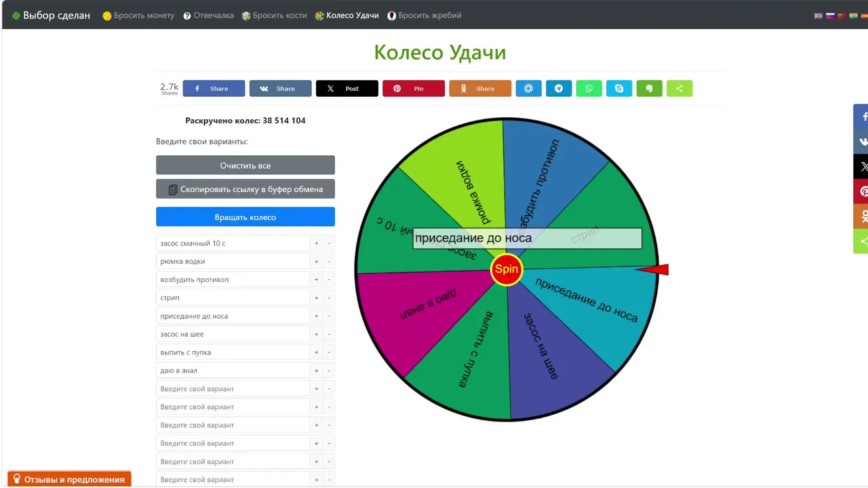This screenshot has height=488, width=868.
Task: Share through the orange Odnoklassniki button
Action: tap(479, 88)
